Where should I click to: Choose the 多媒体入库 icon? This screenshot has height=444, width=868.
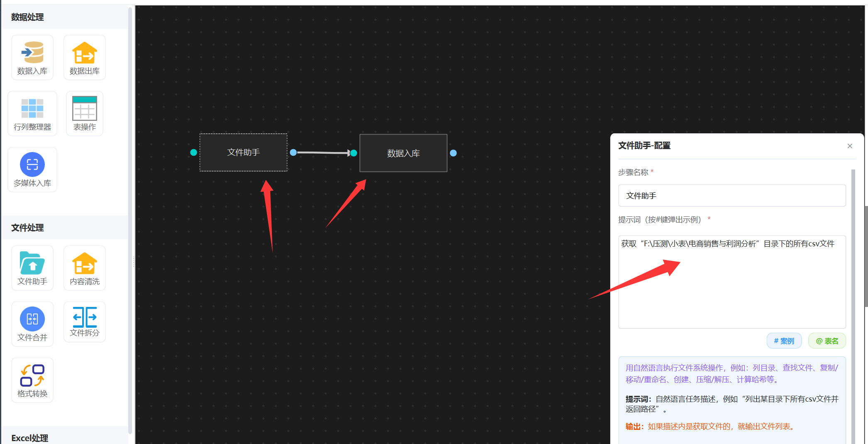(32, 165)
